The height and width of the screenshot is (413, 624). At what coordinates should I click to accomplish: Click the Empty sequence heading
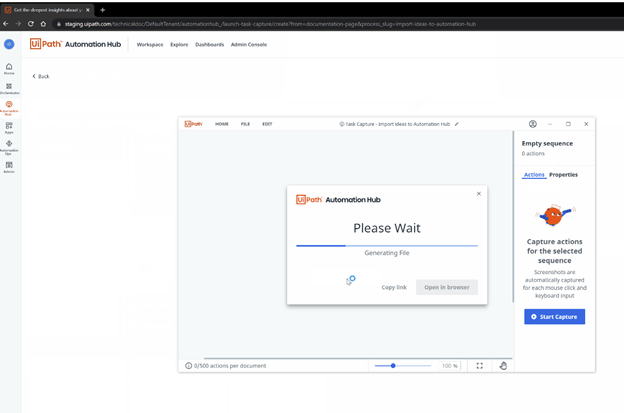coord(547,144)
